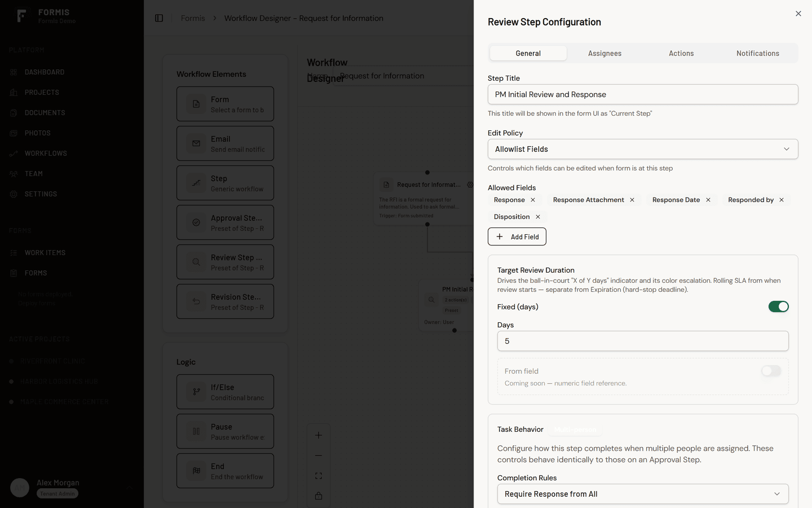This screenshot has height=508, width=812.
Task: Select the Harbor Logistics Hub project
Action: point(59,382)
